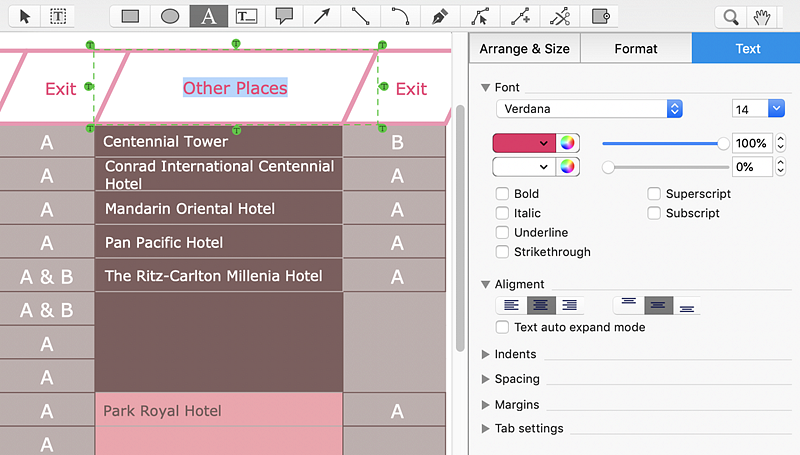Expand the Indents section
Viewport: 800px width, 455px height.
486,354
